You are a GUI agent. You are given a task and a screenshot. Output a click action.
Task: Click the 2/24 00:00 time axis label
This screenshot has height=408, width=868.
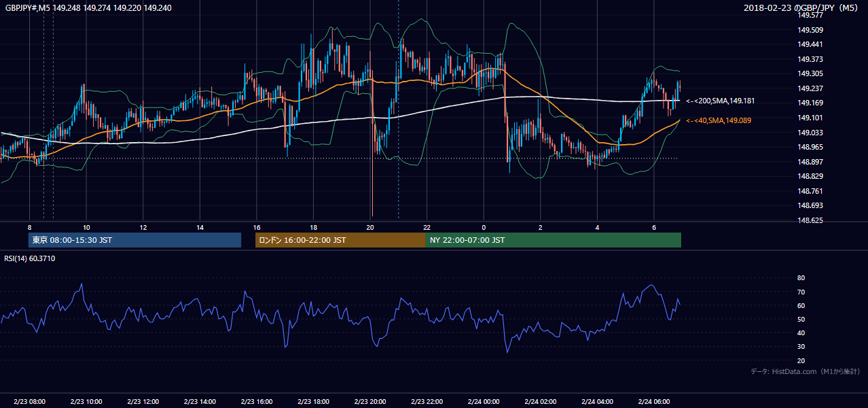pos(484,401)
